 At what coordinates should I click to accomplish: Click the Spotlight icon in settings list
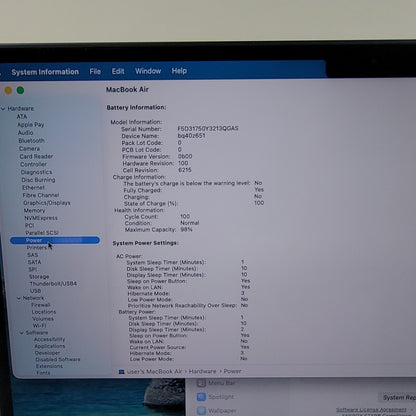pos(201,397)
